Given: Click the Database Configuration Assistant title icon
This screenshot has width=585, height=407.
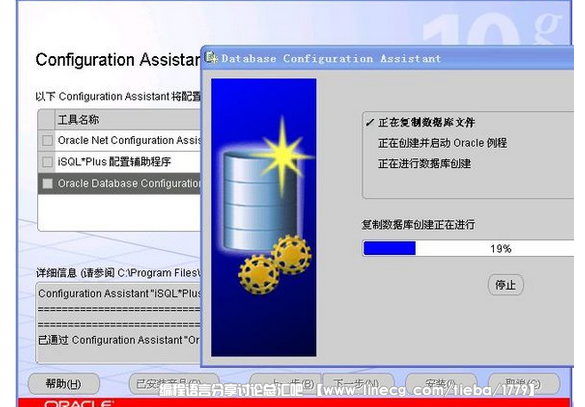Looking at the screenshot, I should 211,57.
